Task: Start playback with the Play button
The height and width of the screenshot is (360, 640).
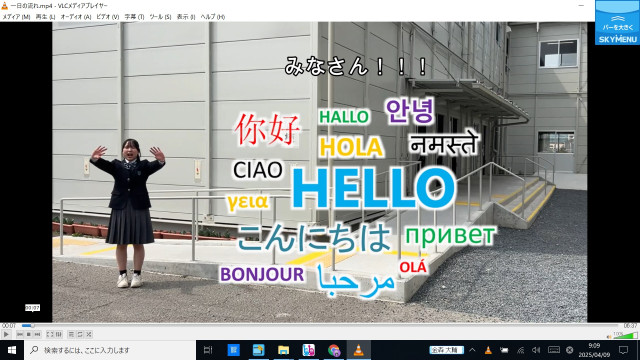Action: pyautogui.click(x=6, y=334)
